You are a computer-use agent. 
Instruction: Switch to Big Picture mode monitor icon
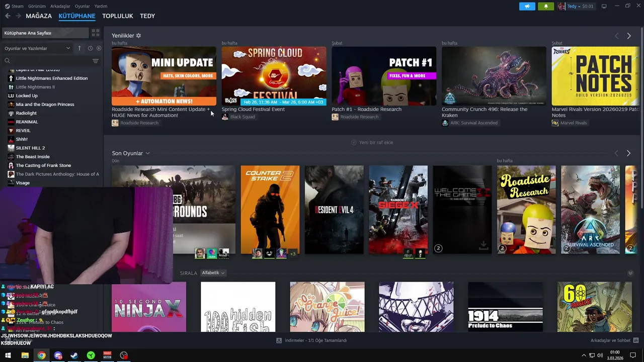pyautogui.click(x=604, y=6)
